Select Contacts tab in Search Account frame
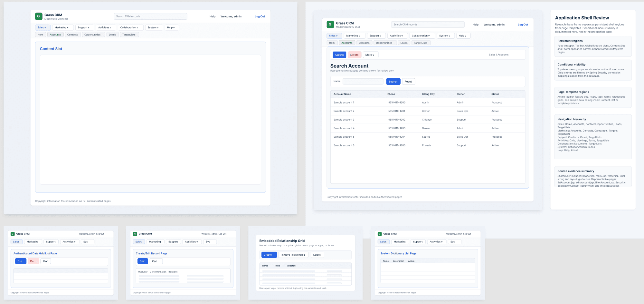This screenshot has height=304, width=644. tap(364, 43)
